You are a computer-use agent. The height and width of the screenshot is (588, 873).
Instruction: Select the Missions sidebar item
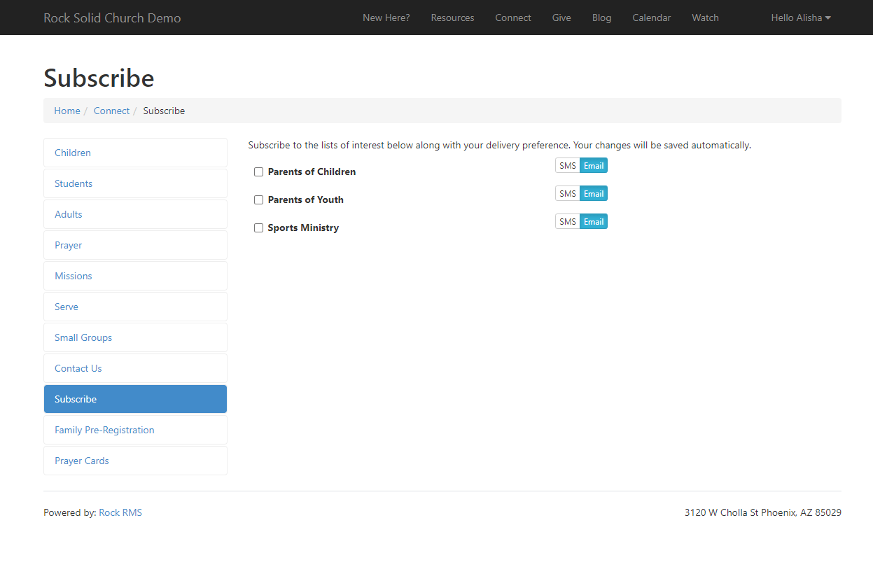(x=74, y=276)
